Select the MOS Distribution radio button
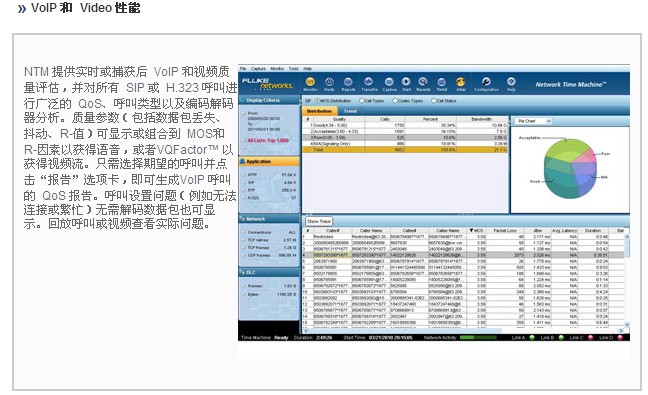The height and width of the screenshot is (395, 648). [317, 101]
